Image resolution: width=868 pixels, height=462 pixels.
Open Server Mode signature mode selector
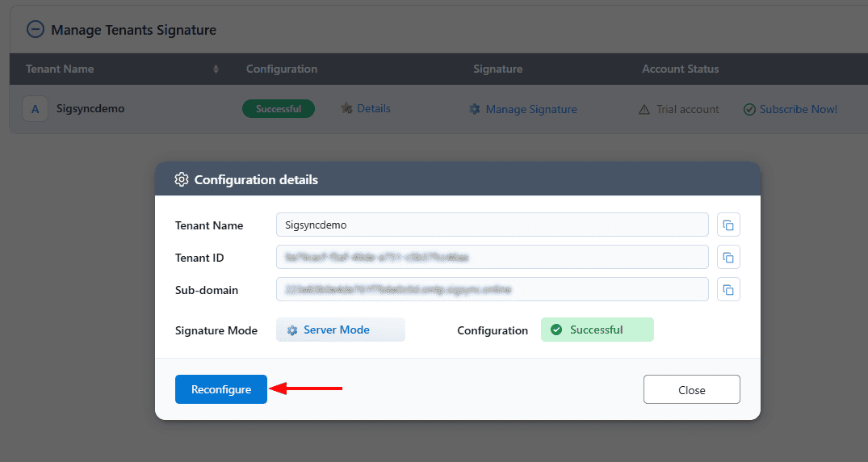[x=340, y=330]
